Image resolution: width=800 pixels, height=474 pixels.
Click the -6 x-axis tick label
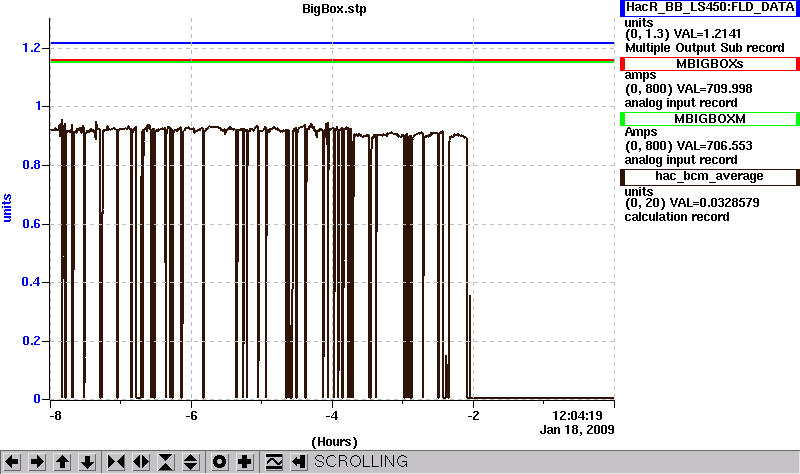click(x=191, y=416)
